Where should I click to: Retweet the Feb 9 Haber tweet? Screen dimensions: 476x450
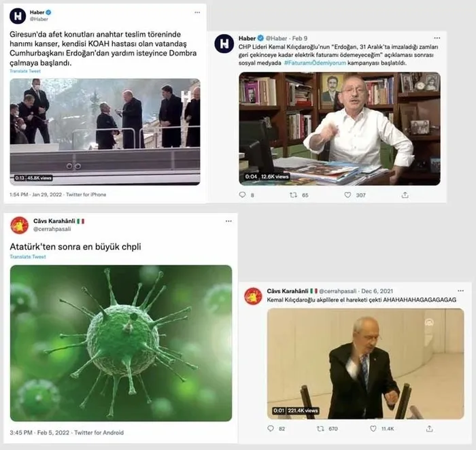(x=293, y=195)
